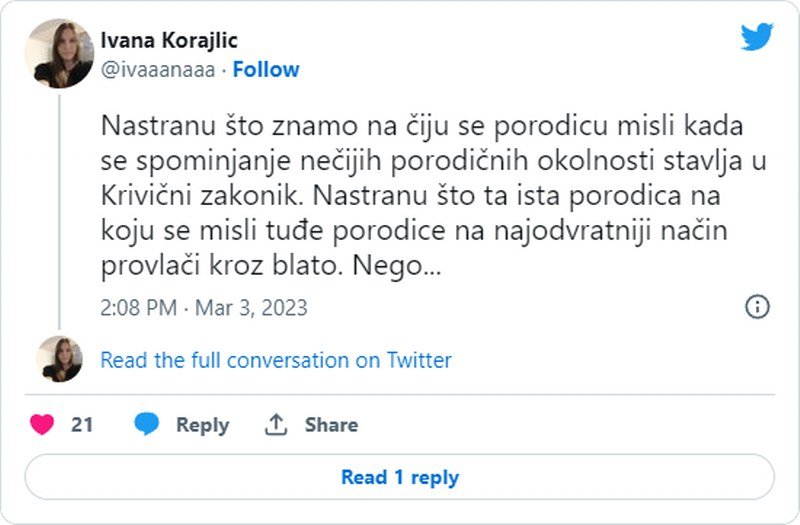The image size is (800, 525).
Task: Like the tweet with the heart icon
Action: (42, 424)
